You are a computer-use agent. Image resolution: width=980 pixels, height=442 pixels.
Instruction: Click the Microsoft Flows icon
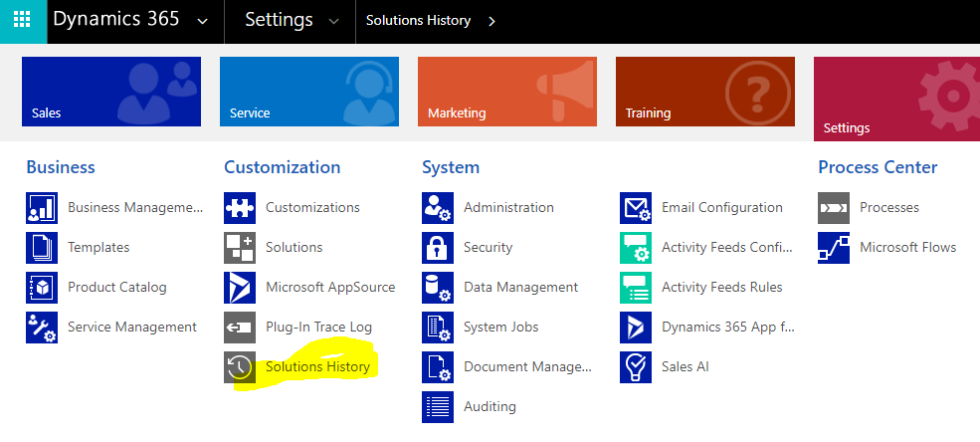834,248
